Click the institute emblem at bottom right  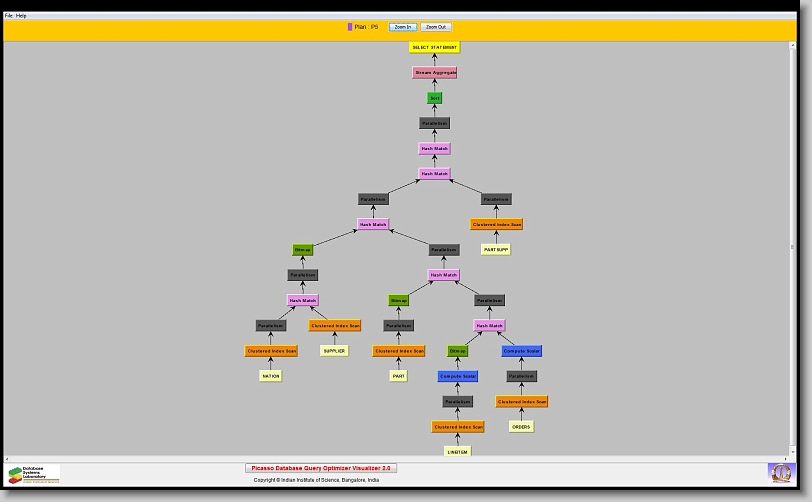(x=780, y=472)
